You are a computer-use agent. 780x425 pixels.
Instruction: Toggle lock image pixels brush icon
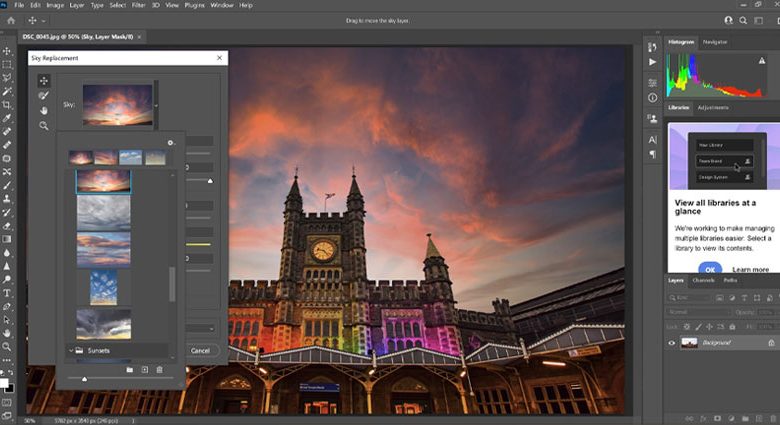(698, 327)
